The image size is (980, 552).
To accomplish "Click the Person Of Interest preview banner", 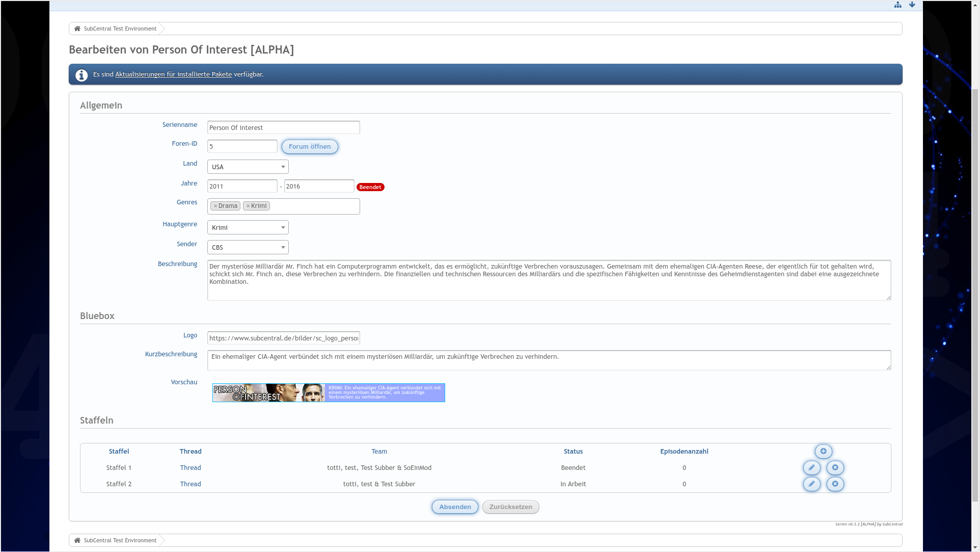I will (329, 392).
